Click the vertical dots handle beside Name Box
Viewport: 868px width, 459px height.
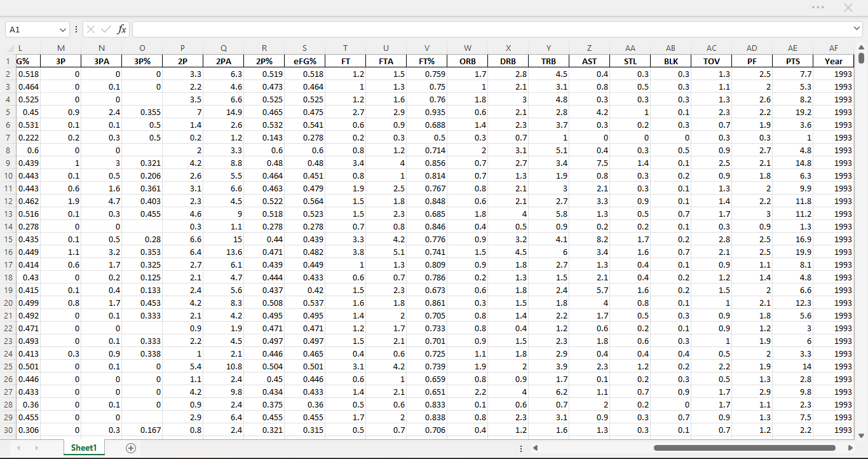click(x=76, y=29)
